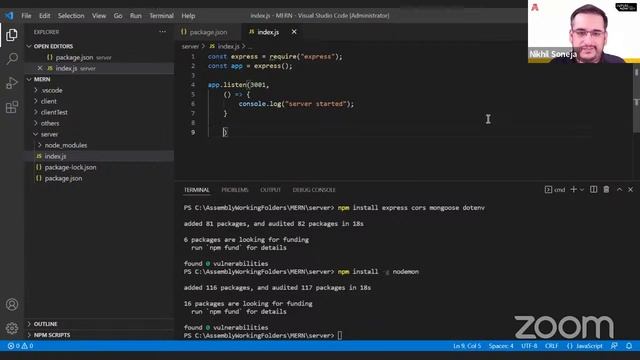Create a new terminal with plus icon
This screenshot has width=640, height=360.
[x=573, y=189]
